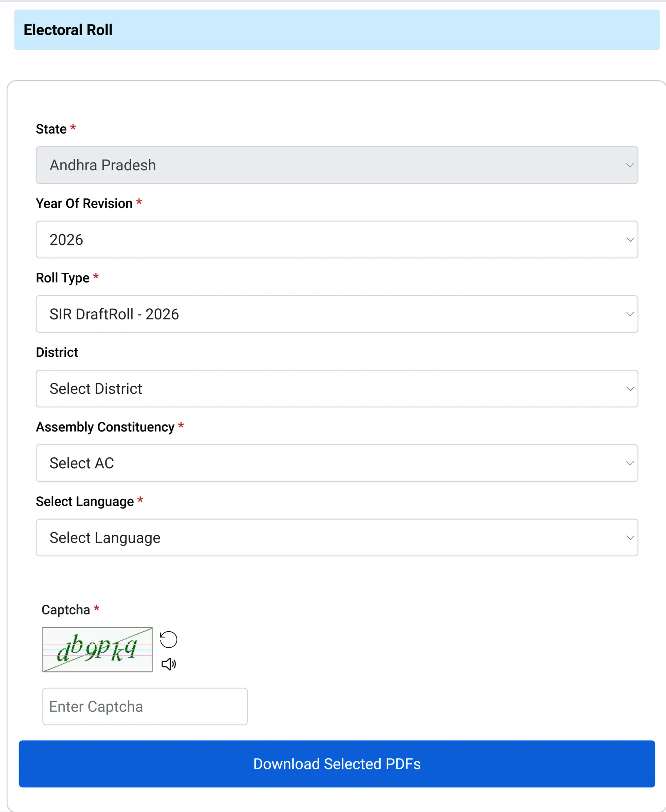The height and width of the screenshot is (812, 666).
Task: Click the chevron next to SIR DraftRoll - 2026
Action: 630,314
